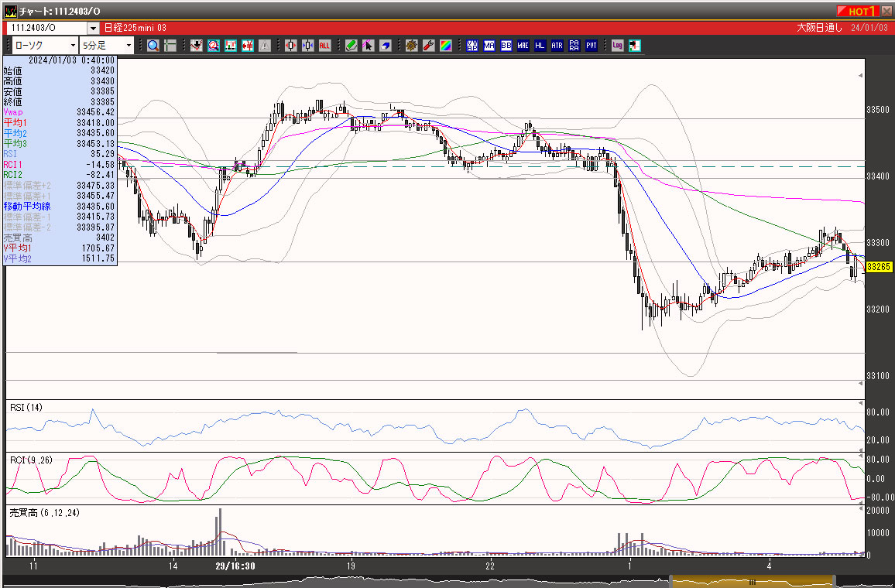Click the magnifier zoom icon
The image size is (895, 588).
tap(153, 46)
